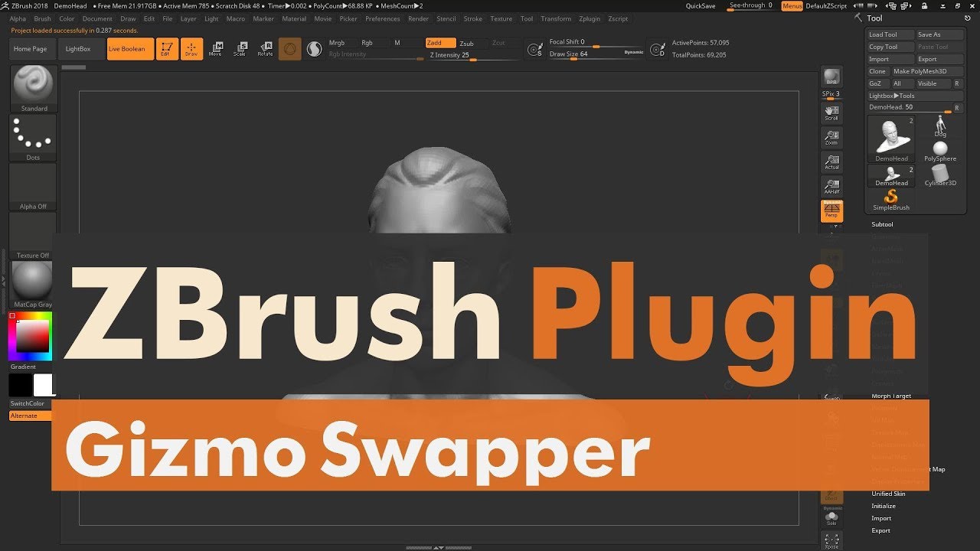Click the sculptris pro sphere icon

click(314, 49)
